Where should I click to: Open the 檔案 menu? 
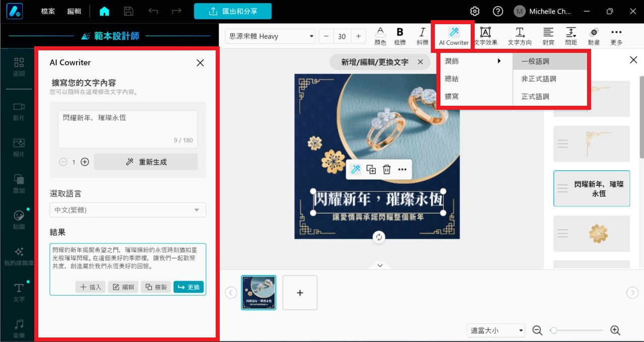(x=48, y=11)
